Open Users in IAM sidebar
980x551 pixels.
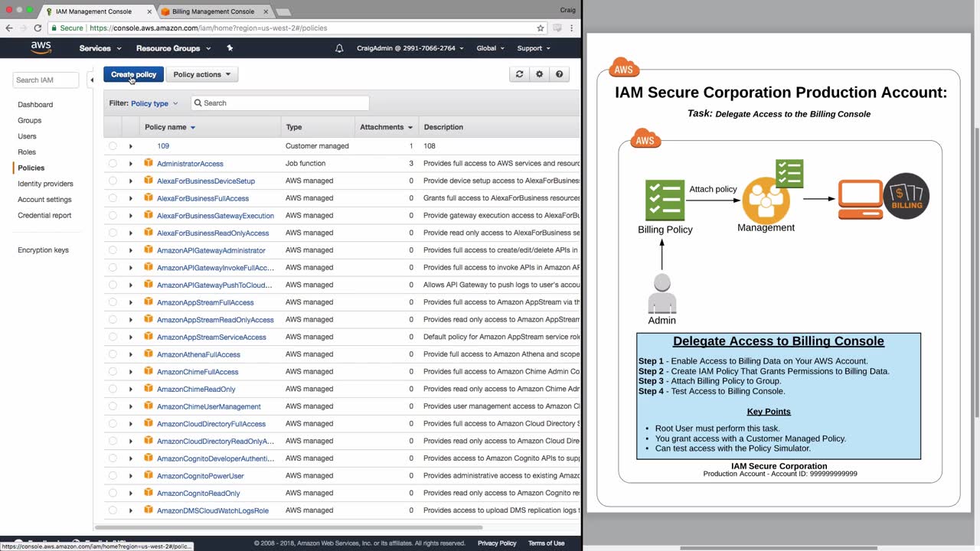click(x=27, y=136)
